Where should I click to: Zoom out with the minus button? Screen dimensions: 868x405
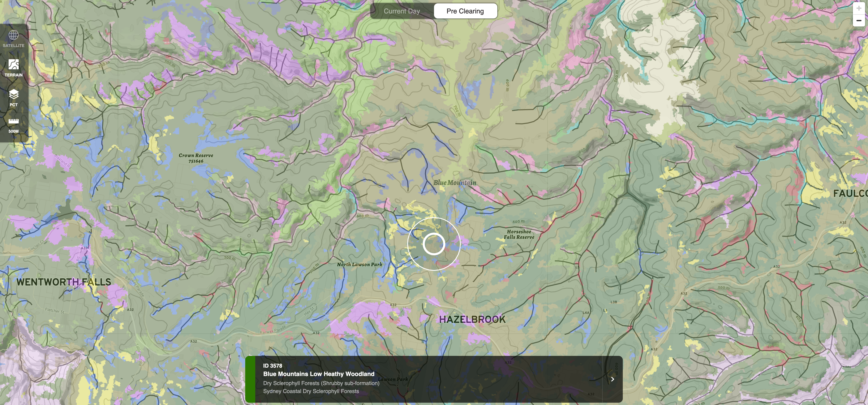[x=859, y=21]
